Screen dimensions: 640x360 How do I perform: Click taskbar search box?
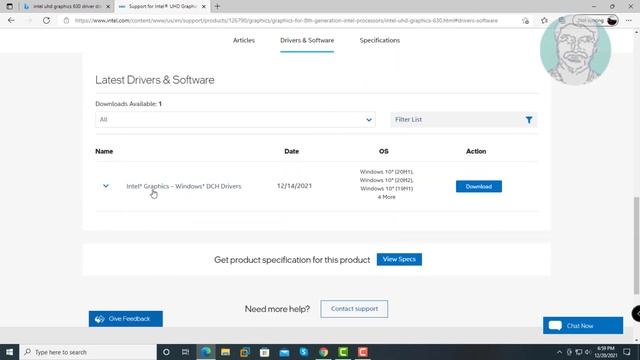[x=88, y=352]
